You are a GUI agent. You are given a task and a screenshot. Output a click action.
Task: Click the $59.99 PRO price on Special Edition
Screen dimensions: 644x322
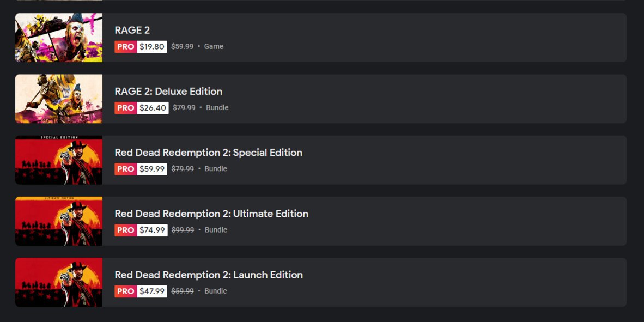point(152,169)
